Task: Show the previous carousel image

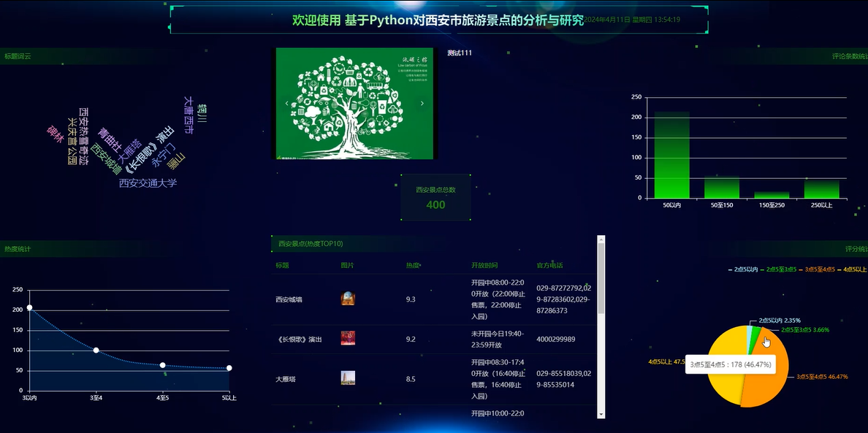Action: coord(286,104)
